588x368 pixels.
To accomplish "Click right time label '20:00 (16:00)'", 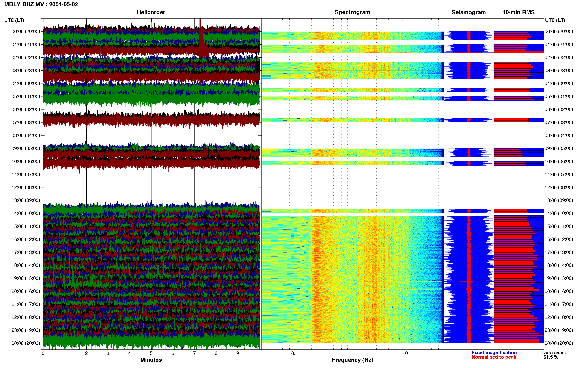I will click(559, 291).
